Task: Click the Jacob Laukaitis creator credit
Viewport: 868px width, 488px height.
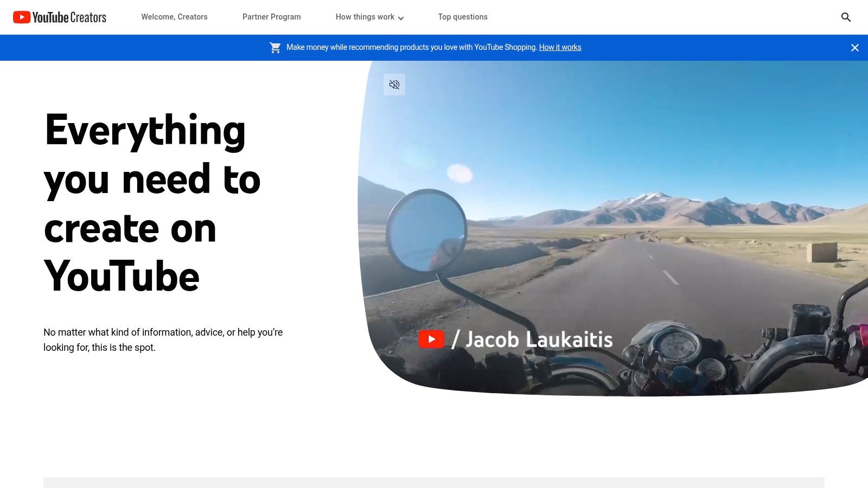Action: (534, 339)
